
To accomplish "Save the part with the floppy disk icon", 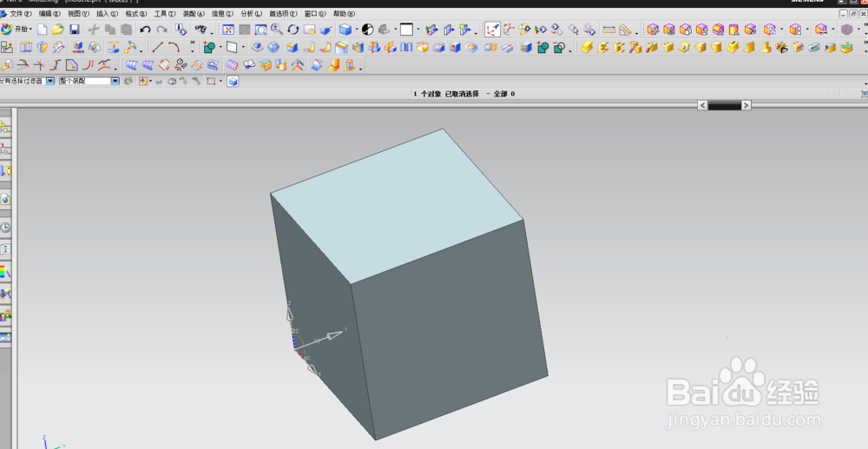I will pos(74,30).
